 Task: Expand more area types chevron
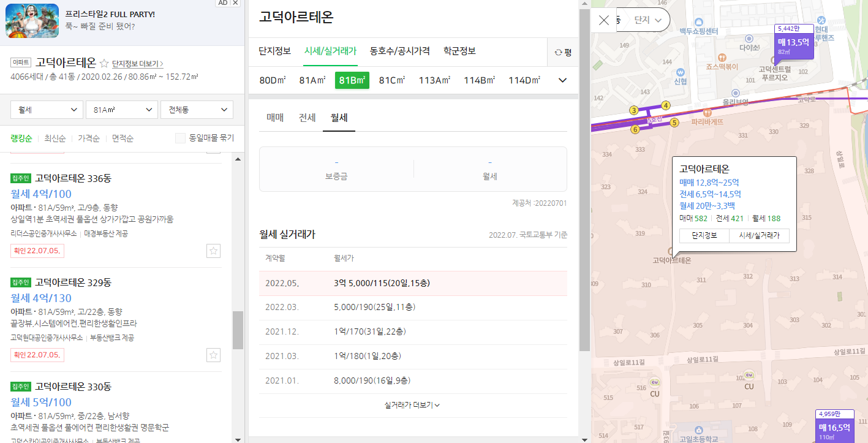point(563,80)
